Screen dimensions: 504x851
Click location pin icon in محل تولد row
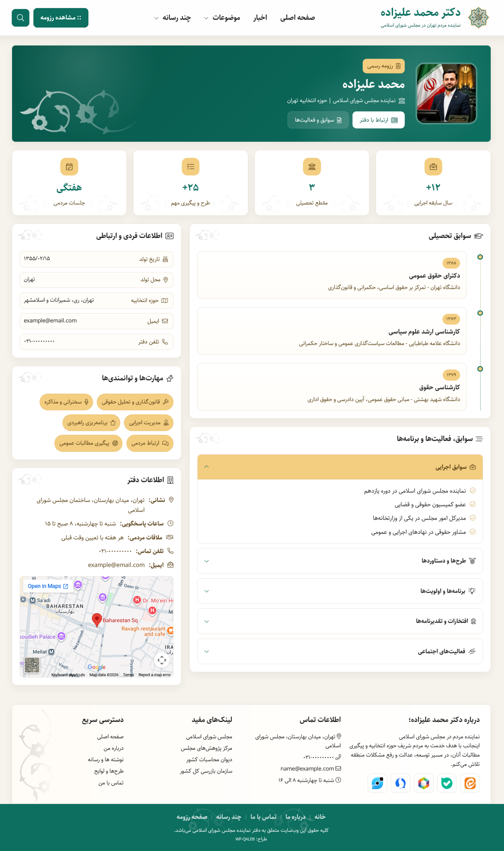pos(166,280)
